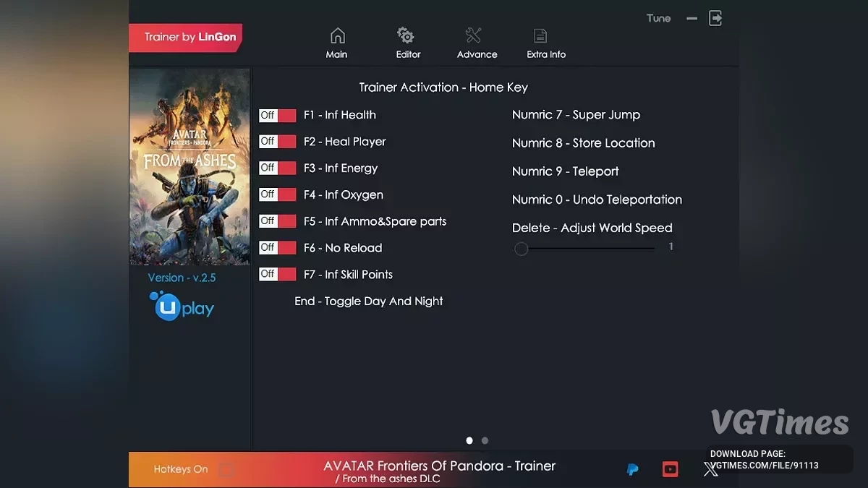
Task: Click Numric 7 - Super Jump
Action: pos(576,115)
